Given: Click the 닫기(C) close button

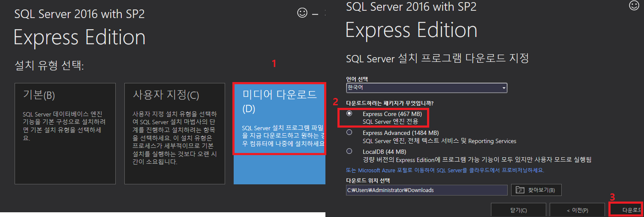Looking at the screenshot, I should point(518,210).
